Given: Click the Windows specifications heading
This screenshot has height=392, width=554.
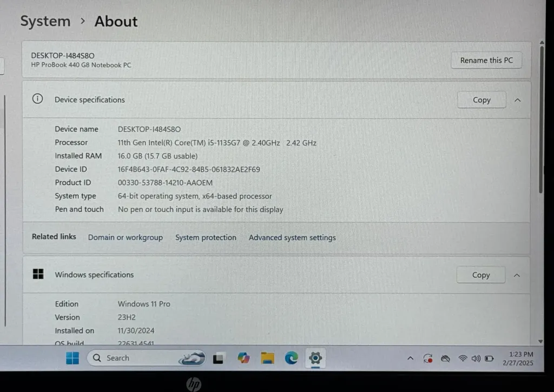Looking at the screenshot, I should [94, 275].
